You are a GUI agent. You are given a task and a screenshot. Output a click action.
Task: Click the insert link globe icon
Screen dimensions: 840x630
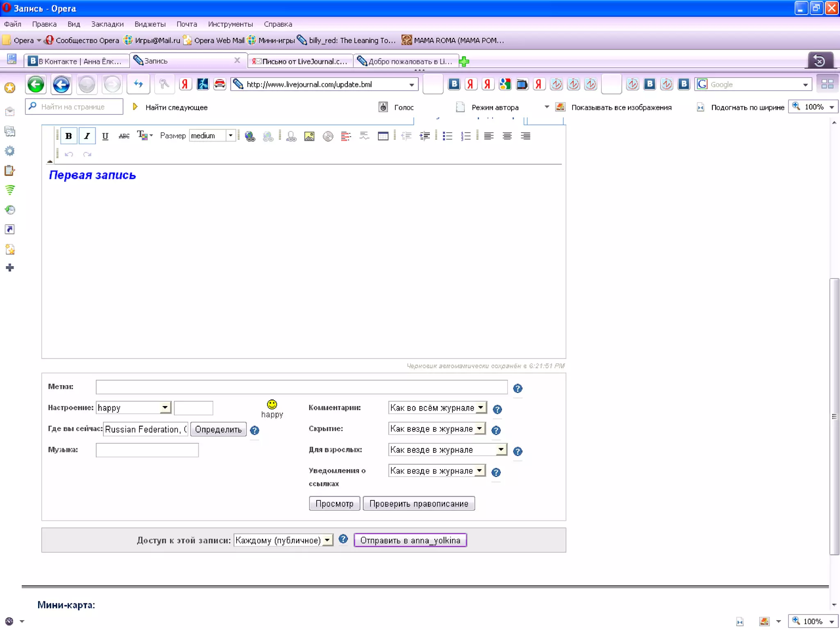(x=249, y=136)
